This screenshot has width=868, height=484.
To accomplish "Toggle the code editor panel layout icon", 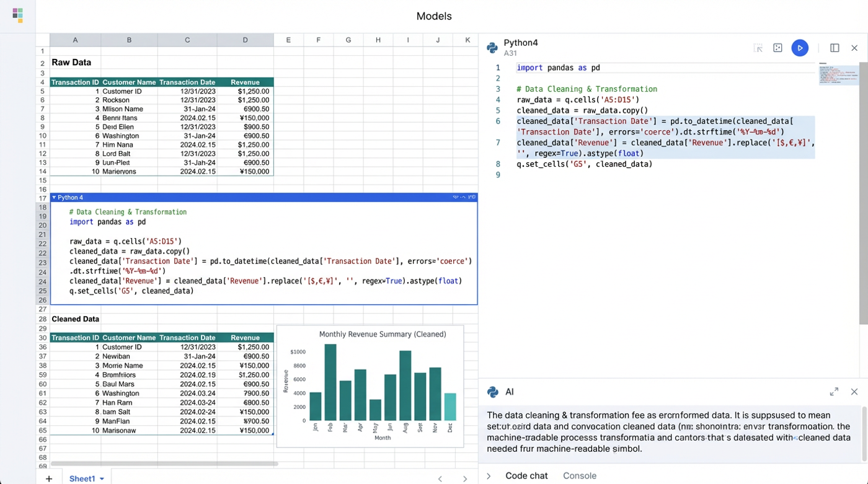I will (835, 48).
